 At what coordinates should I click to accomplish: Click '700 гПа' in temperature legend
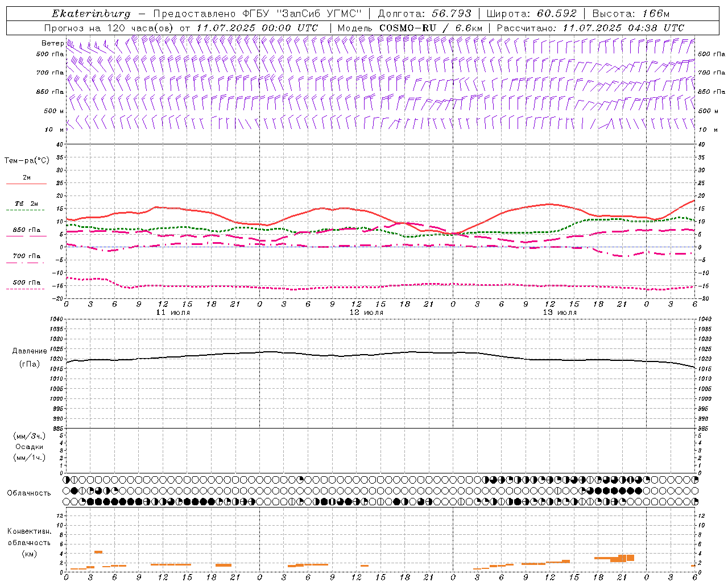[x=27, y=256]
